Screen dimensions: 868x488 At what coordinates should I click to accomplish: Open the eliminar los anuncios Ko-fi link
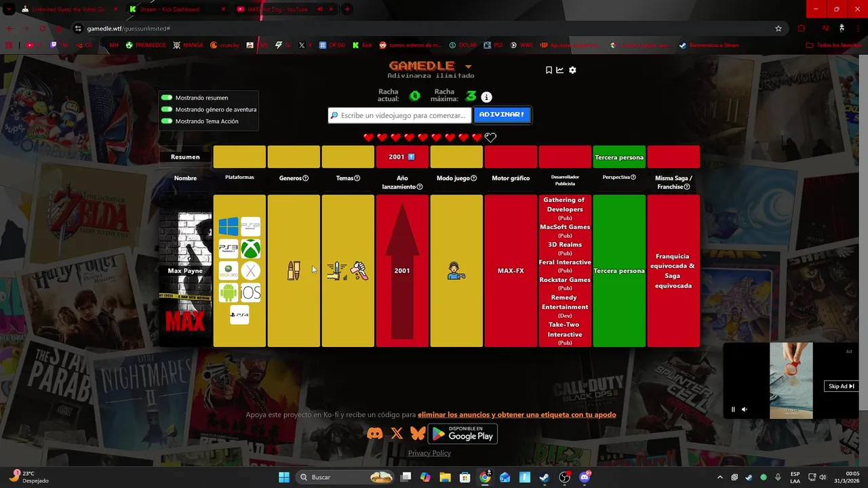click(x=517, y=414)
